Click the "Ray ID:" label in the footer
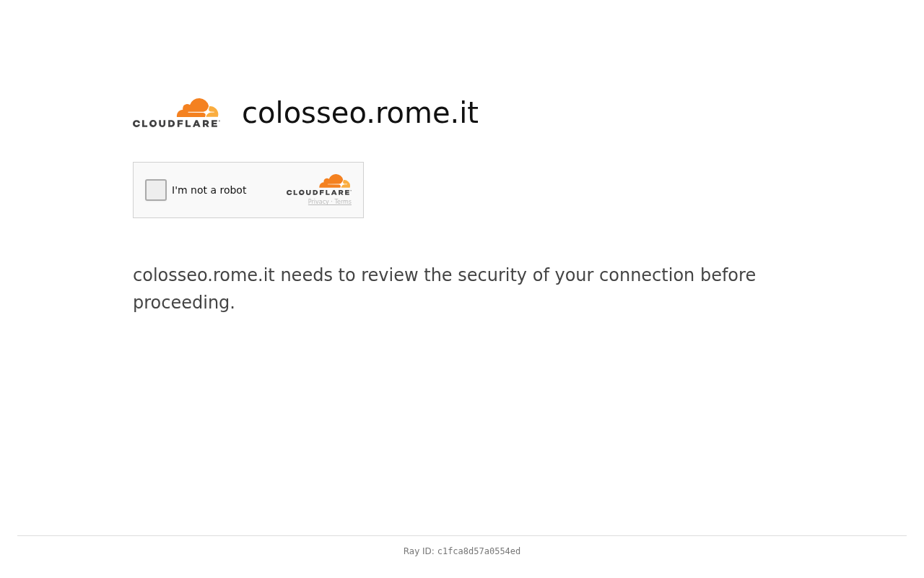This screenshot has width=924, height=578. 419,551
